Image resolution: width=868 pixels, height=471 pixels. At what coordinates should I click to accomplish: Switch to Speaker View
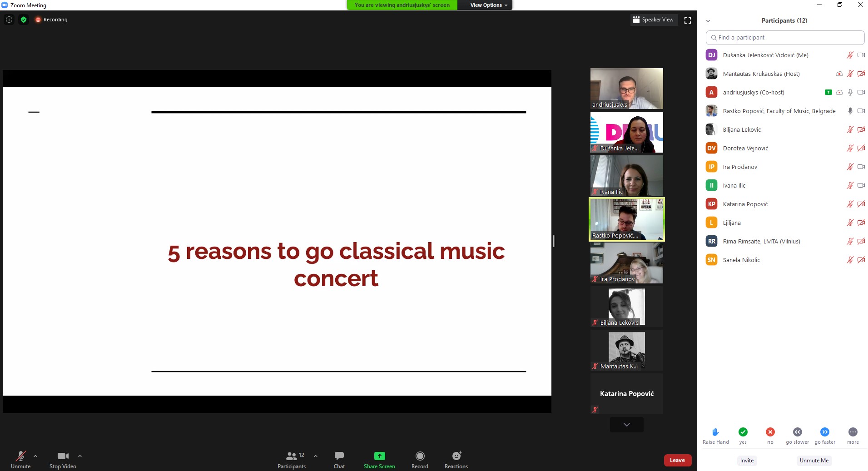[654, 20]
